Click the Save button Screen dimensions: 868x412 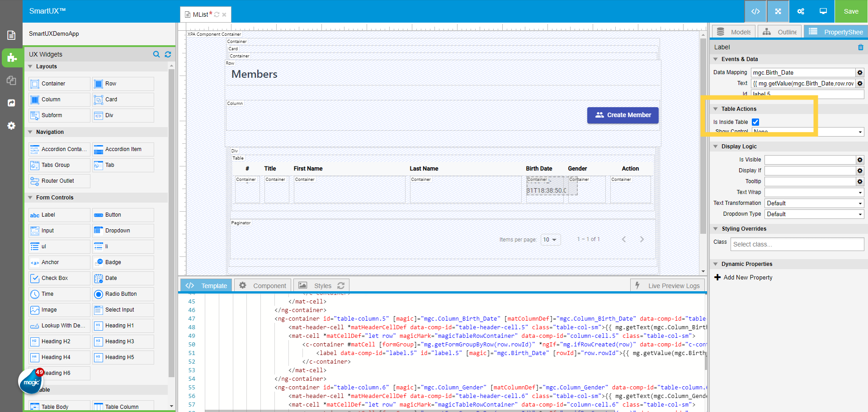(851, 11)
